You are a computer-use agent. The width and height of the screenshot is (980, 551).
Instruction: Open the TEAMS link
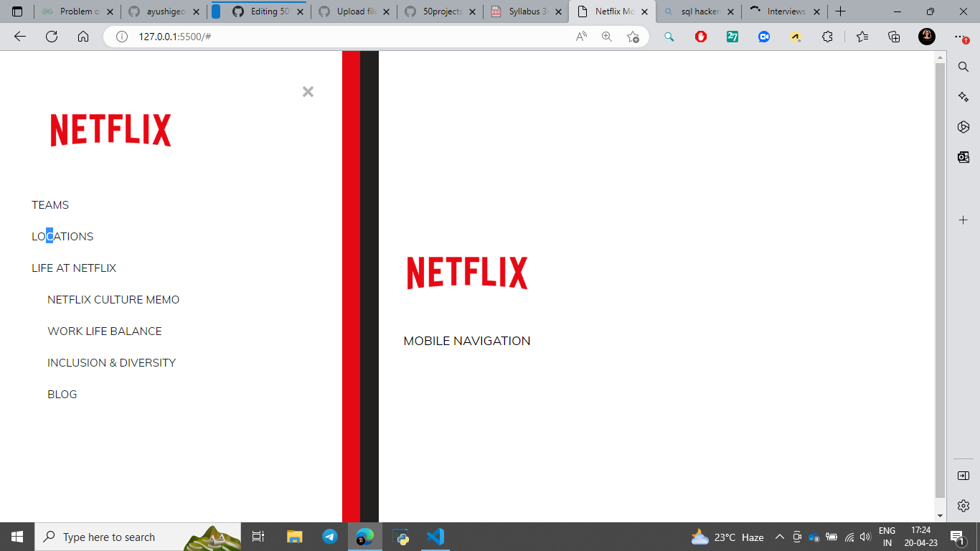[50, 205]
